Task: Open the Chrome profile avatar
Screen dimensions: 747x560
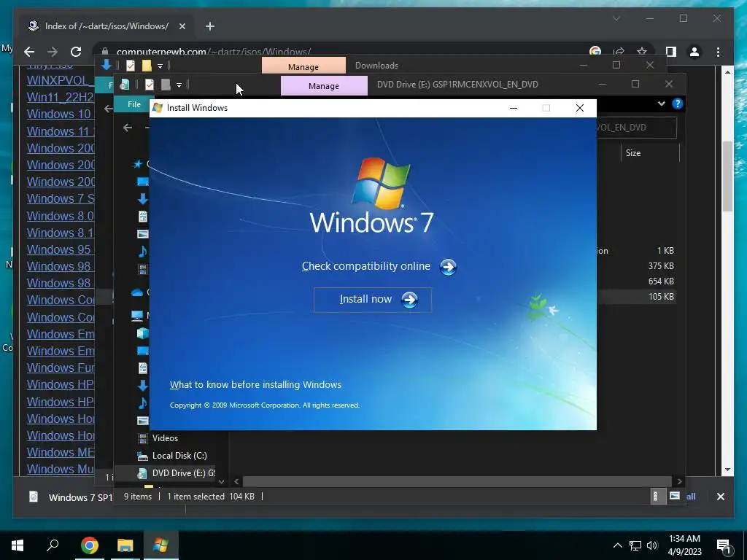Action: pyautogui.click(x=694, y=52)
